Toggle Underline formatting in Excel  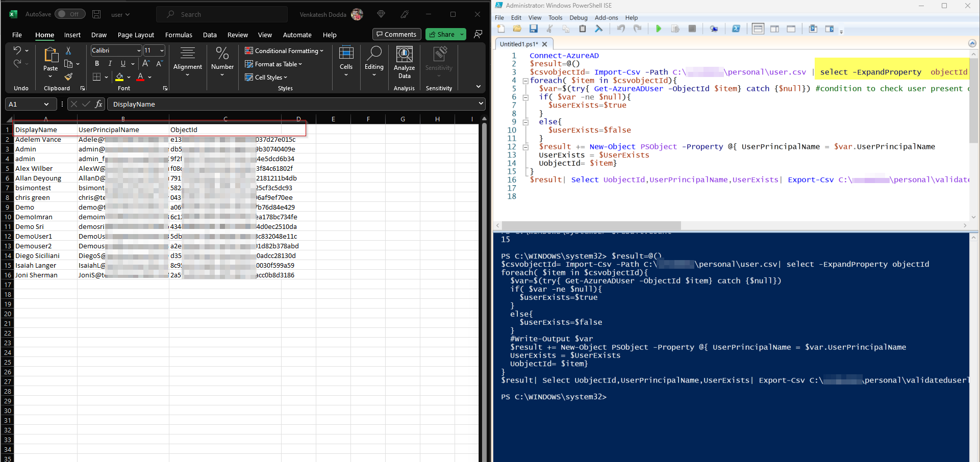(x=123, y=64)
